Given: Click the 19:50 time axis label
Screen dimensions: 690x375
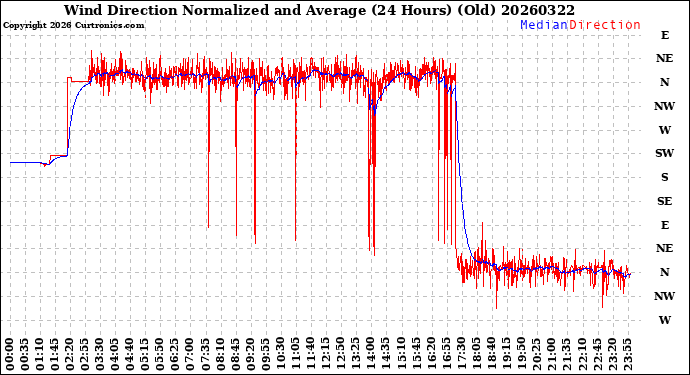Looking at the screenshot, I should click(521, 355).
